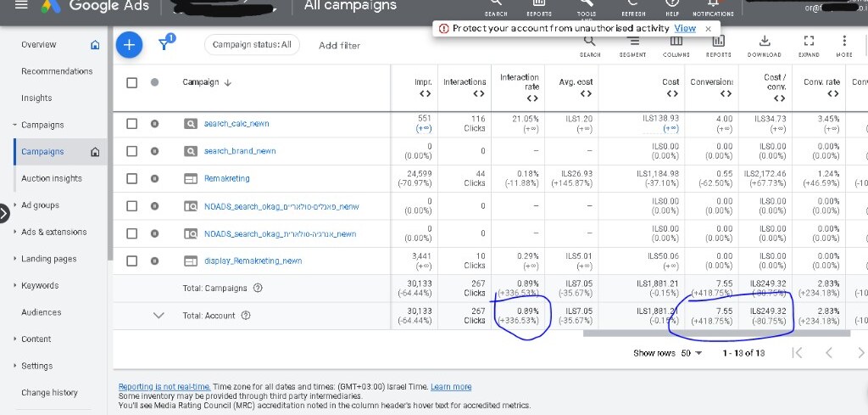Click the home icon next to Overview
The height and width of the screenshot is (415, 868).
click(x=95, y=45)
